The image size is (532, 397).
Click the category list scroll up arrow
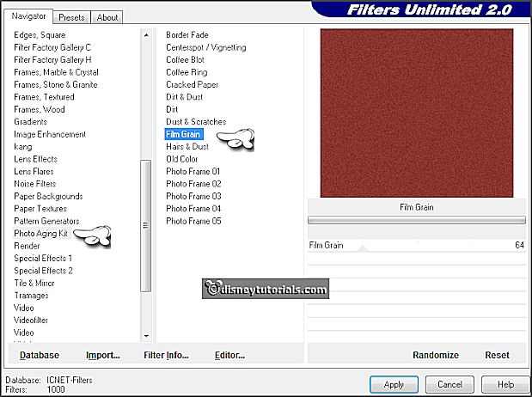pyautogui.click(x=146, y=35)
